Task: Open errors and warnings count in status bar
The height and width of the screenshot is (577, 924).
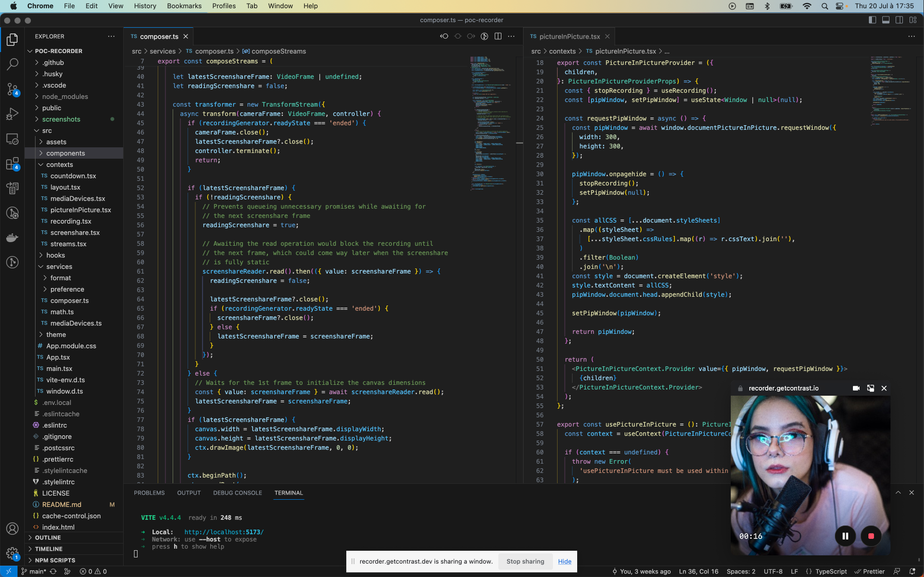Action: pos(93,571)
